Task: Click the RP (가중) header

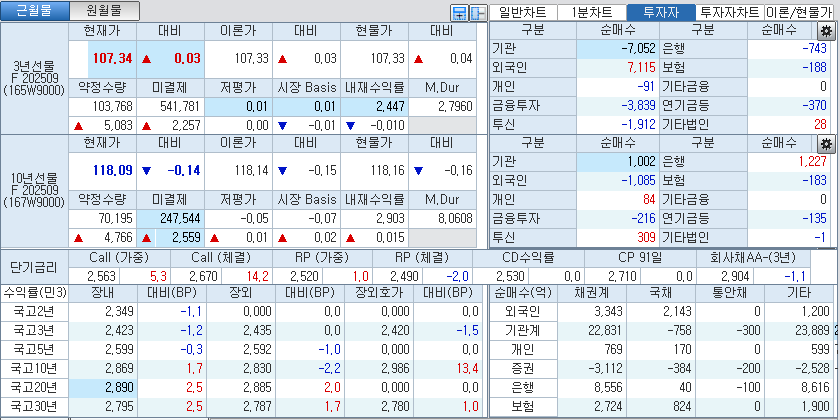Action: [x=322, y=258]
